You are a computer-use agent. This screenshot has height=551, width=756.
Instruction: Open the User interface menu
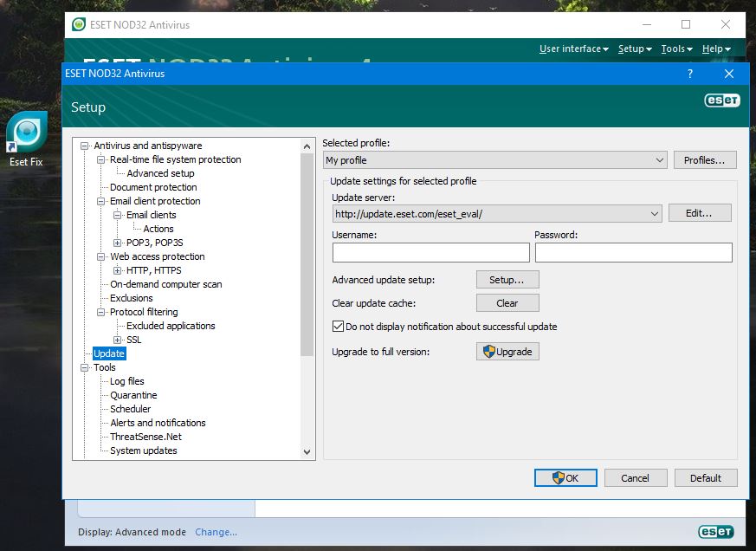click(x=574, y=49)
